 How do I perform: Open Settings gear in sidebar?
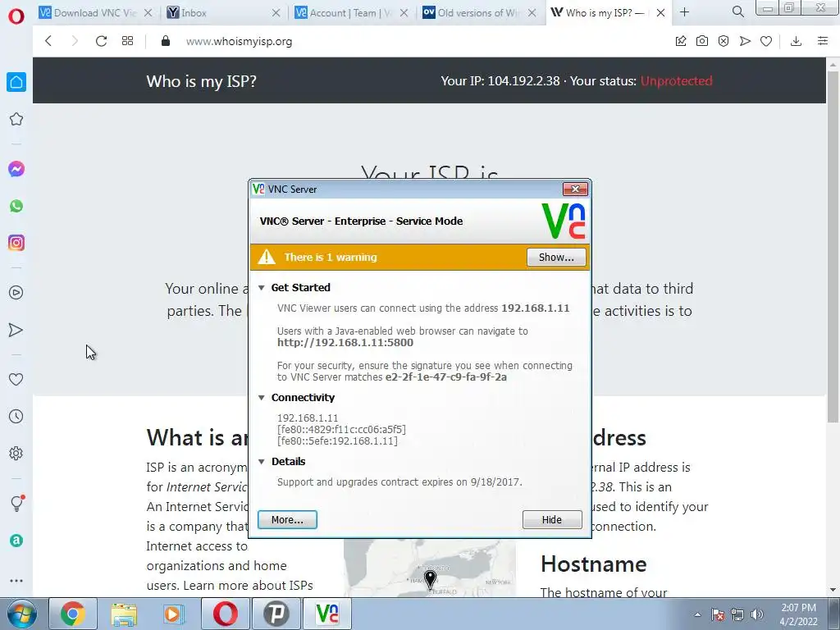tap(16, 453)
